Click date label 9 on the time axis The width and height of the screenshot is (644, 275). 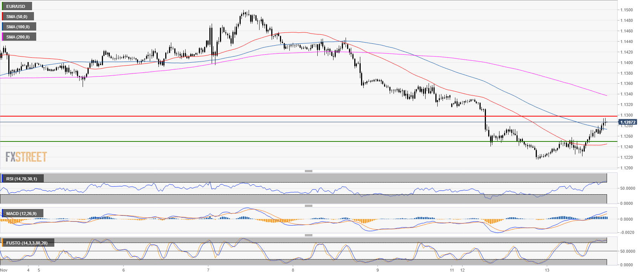pos(377,270)
